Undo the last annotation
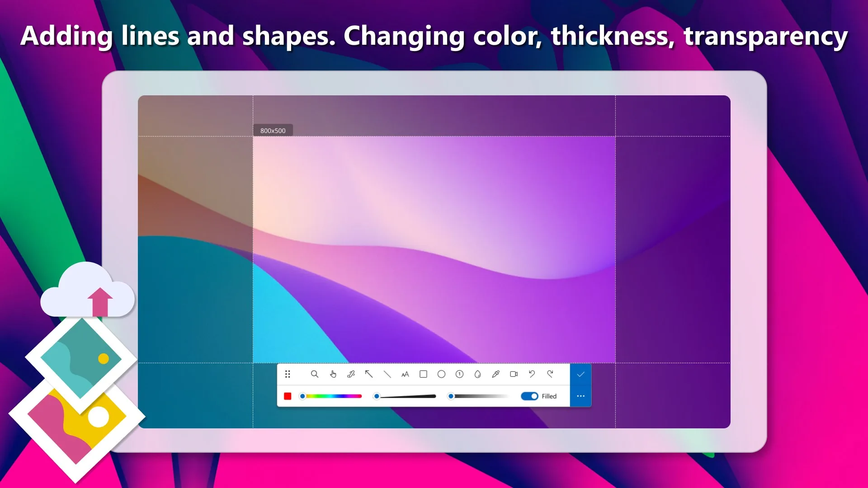The height and width of the screenshot is (488, 868). 532,374
